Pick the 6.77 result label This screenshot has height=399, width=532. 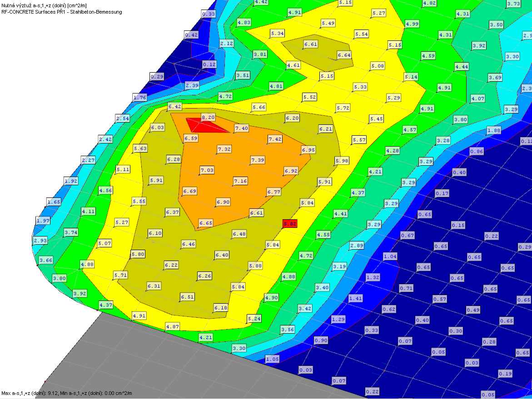274,192
